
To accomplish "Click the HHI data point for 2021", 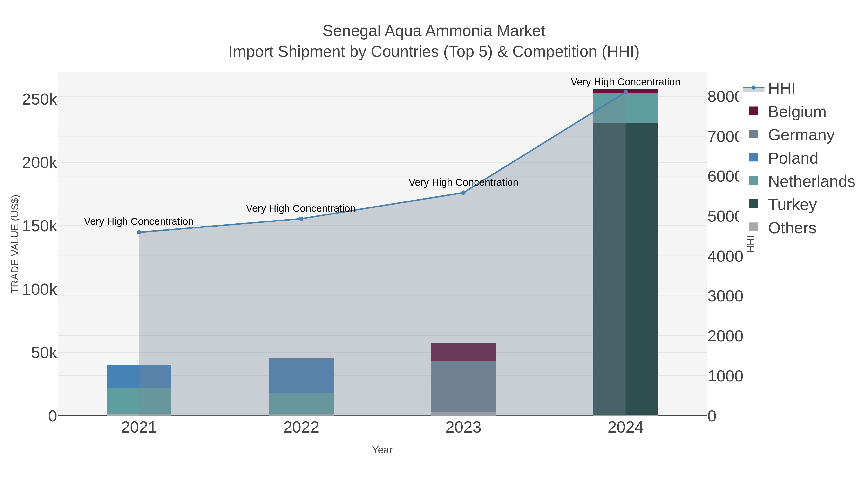I will [x=139, y=232].
